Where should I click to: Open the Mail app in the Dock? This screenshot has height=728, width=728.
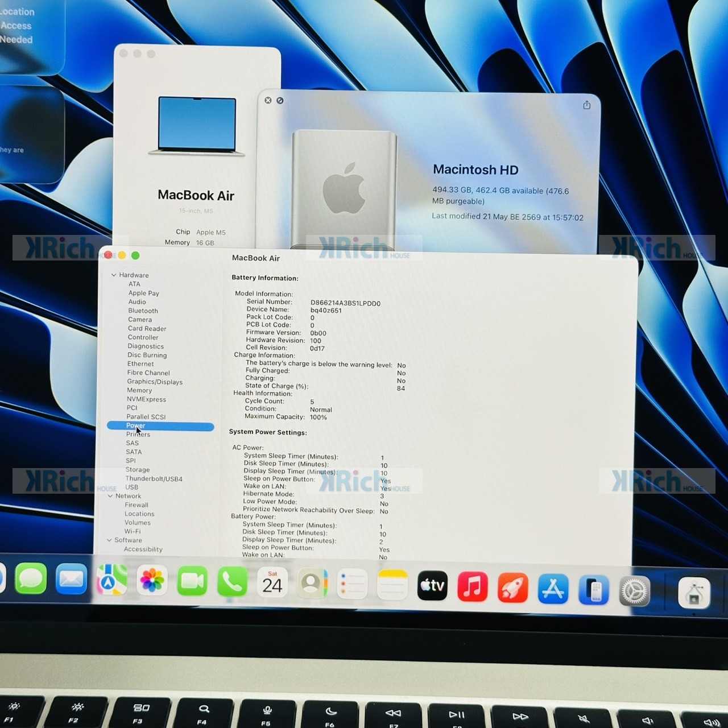(71, 580)
